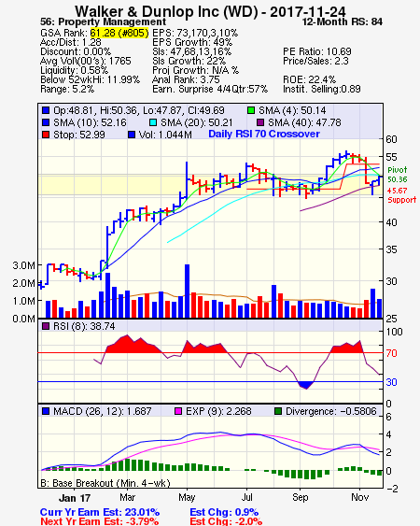Click the price axis label 60
The image size is (420, 526).
(391, 139)
